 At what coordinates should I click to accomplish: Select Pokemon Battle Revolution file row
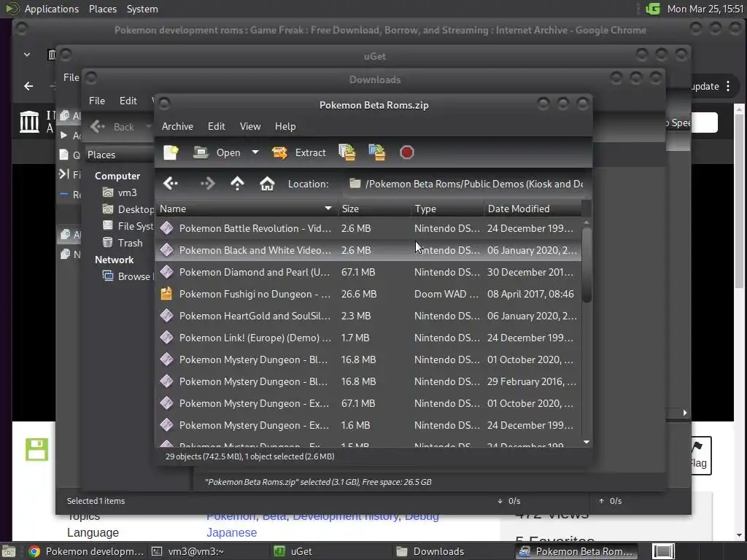point(368,228)
